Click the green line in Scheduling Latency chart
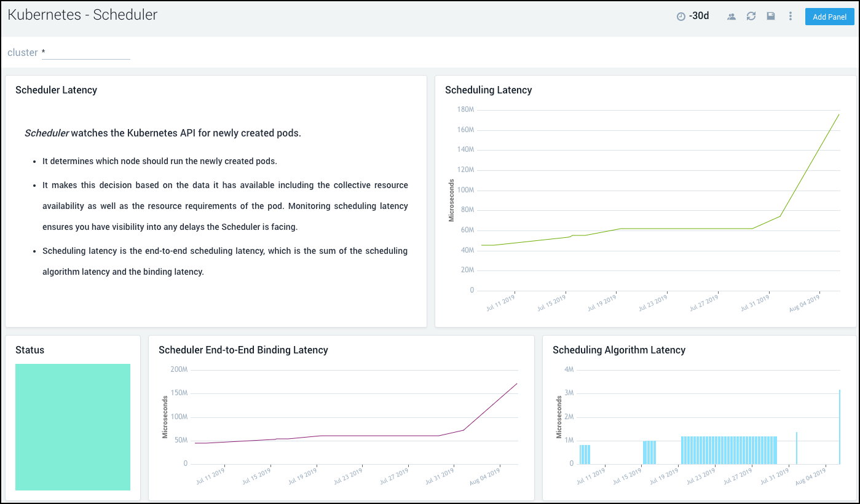This screenshot has height=504, width=860. click(676, 229)
